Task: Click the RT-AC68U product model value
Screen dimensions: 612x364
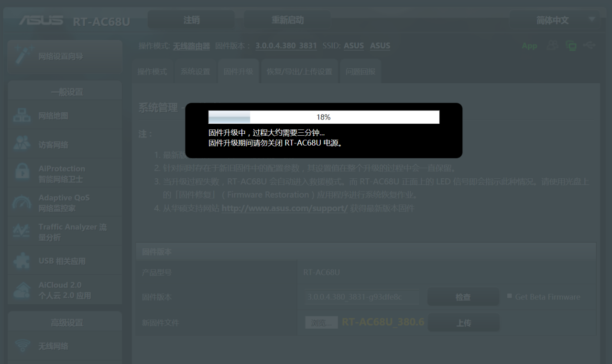Action: click(321, 272)
